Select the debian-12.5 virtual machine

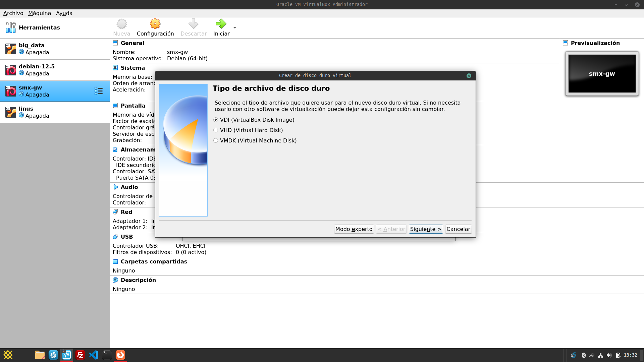(x=55, y=70)
